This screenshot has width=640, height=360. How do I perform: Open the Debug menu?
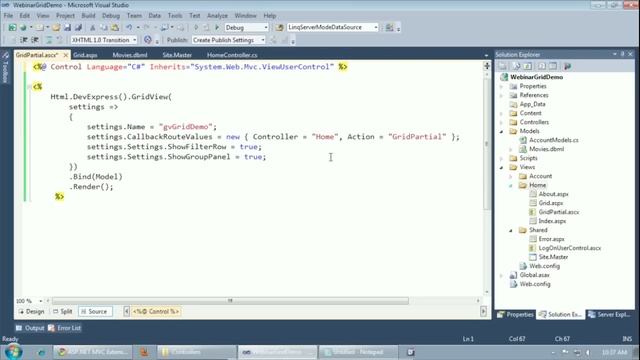[111, 16]
